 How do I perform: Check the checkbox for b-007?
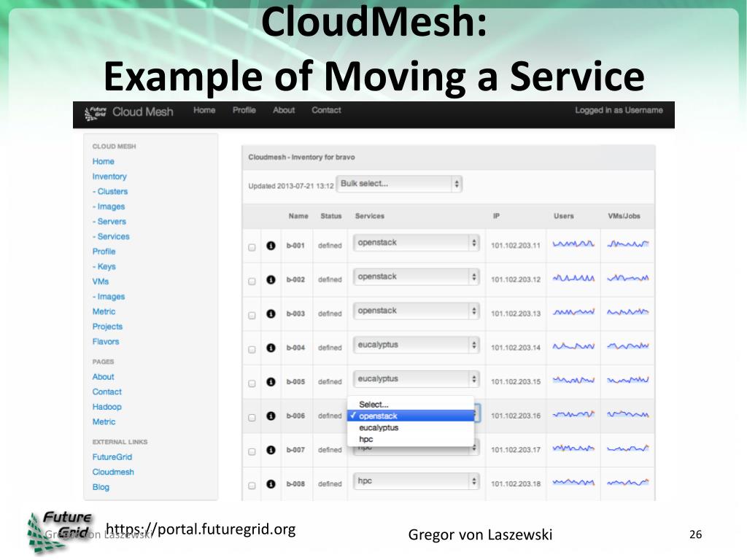(x=252, y=451)
